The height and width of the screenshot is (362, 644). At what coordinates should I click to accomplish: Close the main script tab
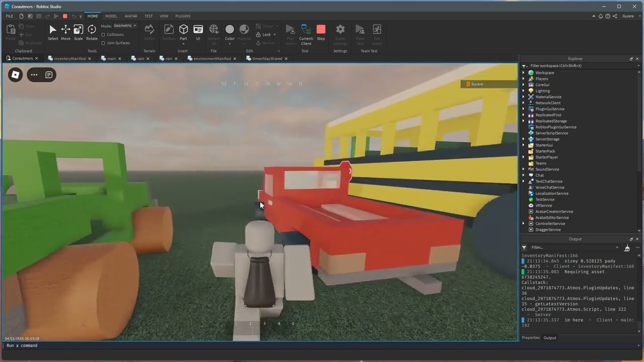pos(119,59)
